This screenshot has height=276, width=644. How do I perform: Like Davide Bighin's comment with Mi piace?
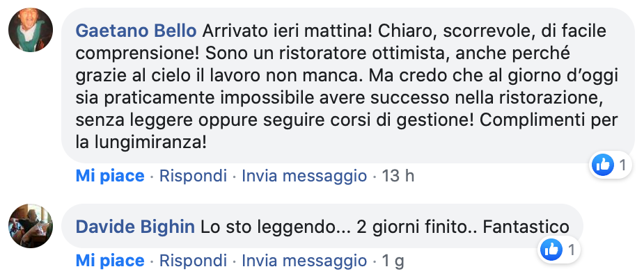[x=110, y=261]
